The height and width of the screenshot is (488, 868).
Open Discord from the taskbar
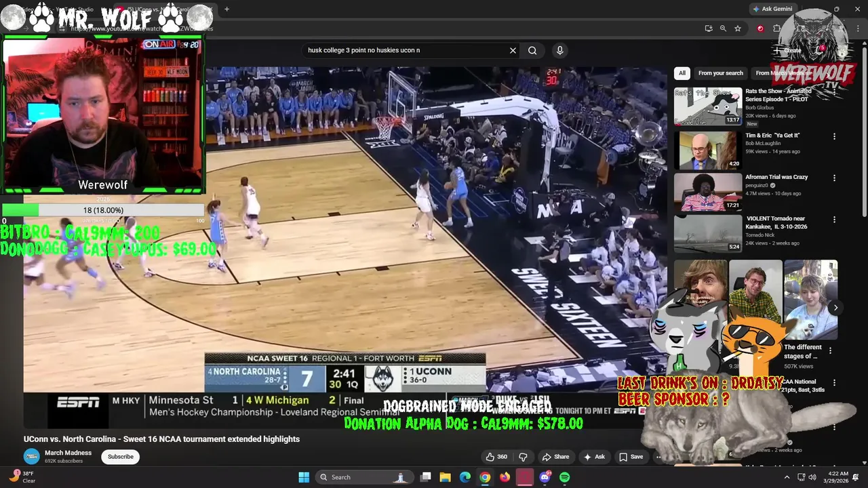pyautogui.click(x=545, y=477)
